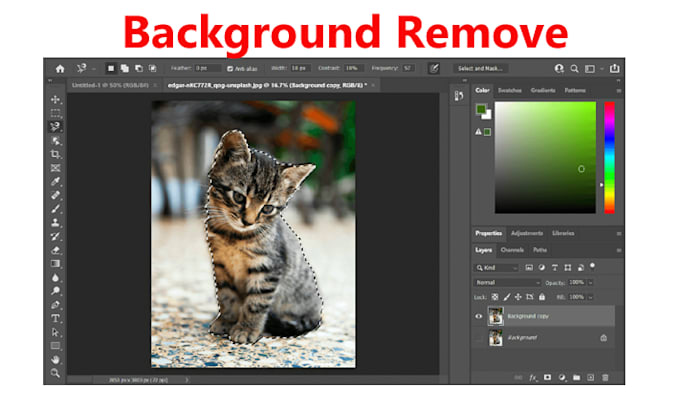Select the Gradient tool
This screenshot has height=411, width=680.
click(55, 264)
